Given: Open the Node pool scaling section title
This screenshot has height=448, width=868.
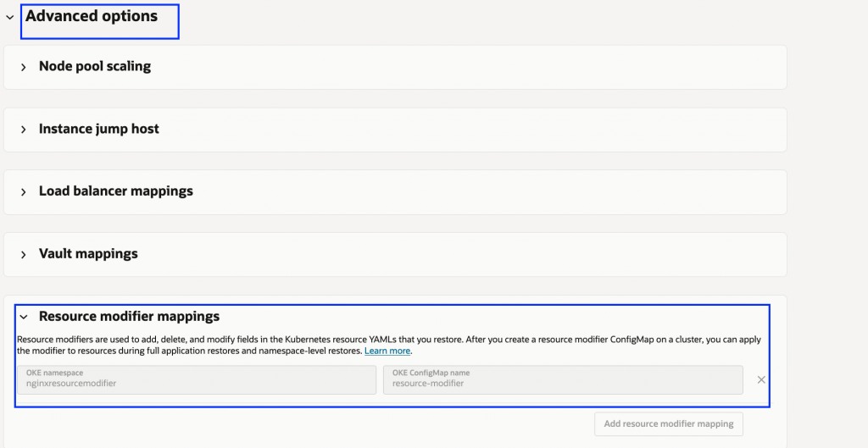Looking at the screenshot, I should click(x=95, y=66).
